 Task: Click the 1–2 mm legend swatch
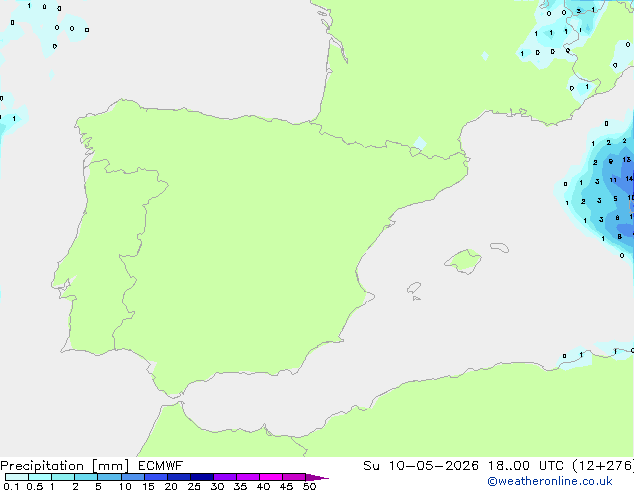63,477
